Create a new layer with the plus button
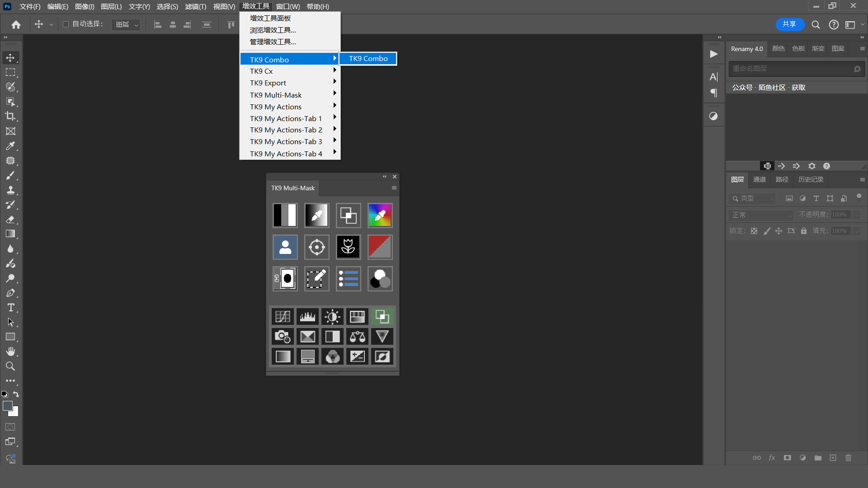Image resolution: width=868 pixels, height=488 pixels. point(833,458)
